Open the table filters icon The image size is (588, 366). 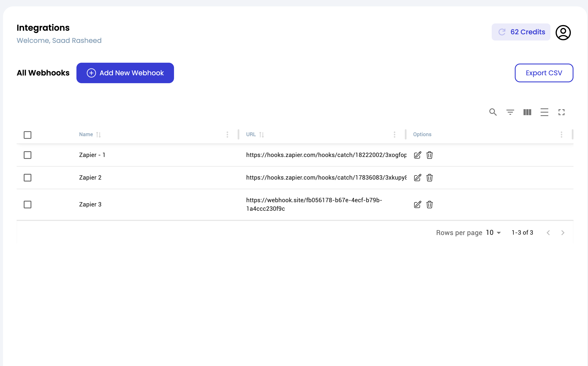tap(510, 112)
